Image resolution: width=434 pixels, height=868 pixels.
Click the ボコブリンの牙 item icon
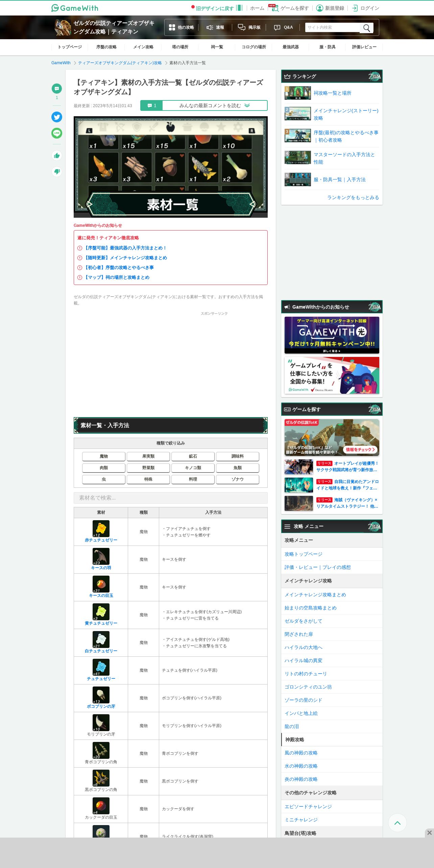click(x=101, y=695)
